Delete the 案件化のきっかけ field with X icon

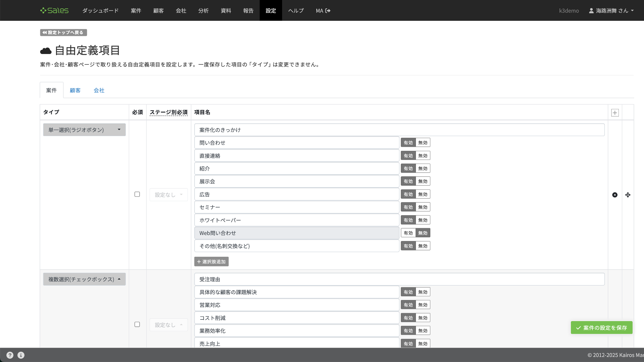[x=615, y=195]
